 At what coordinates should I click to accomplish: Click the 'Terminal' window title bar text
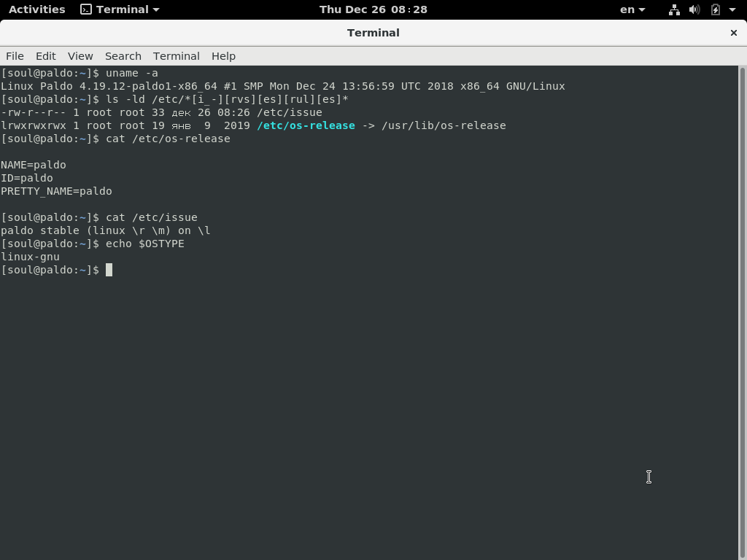373,33
